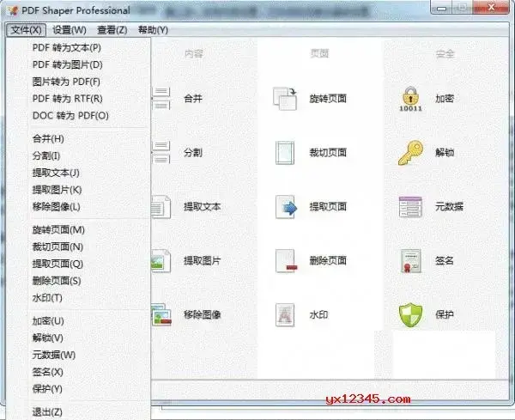Click the 提取文本 label in main panel
This screenshot has width=515, height=420.
[x=203, y=207]
